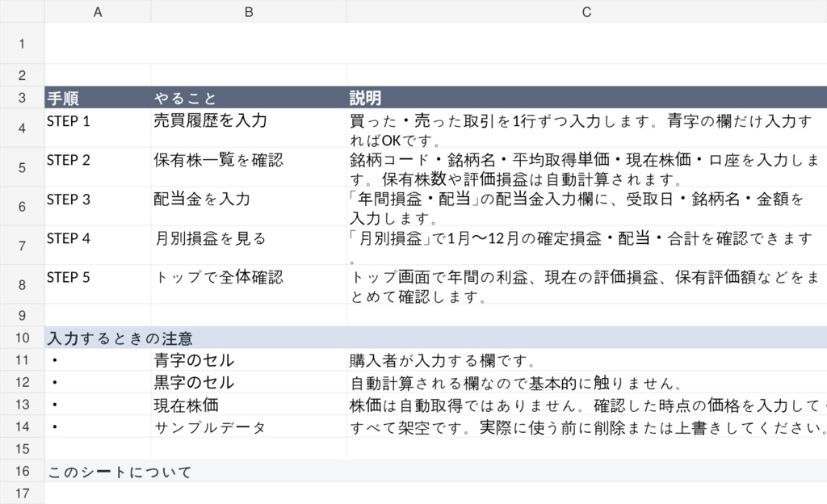The image size is (827, 504).
Task: Click the 青字のセル cell
Action: (249, 359)
